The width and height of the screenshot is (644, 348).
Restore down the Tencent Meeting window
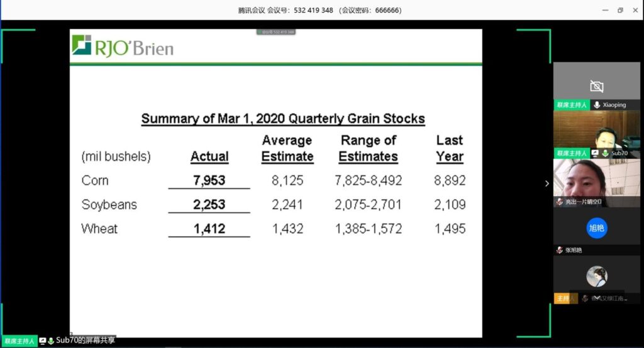620,10
